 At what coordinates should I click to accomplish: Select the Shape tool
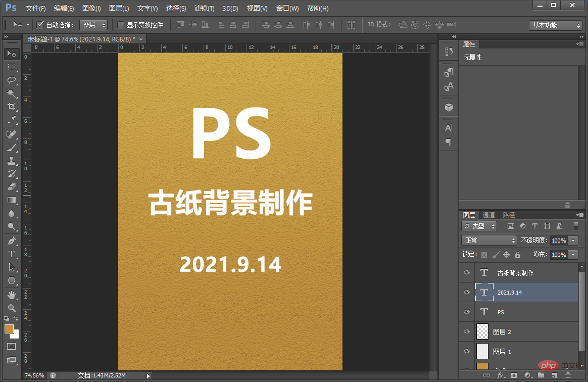click(12, 280)
